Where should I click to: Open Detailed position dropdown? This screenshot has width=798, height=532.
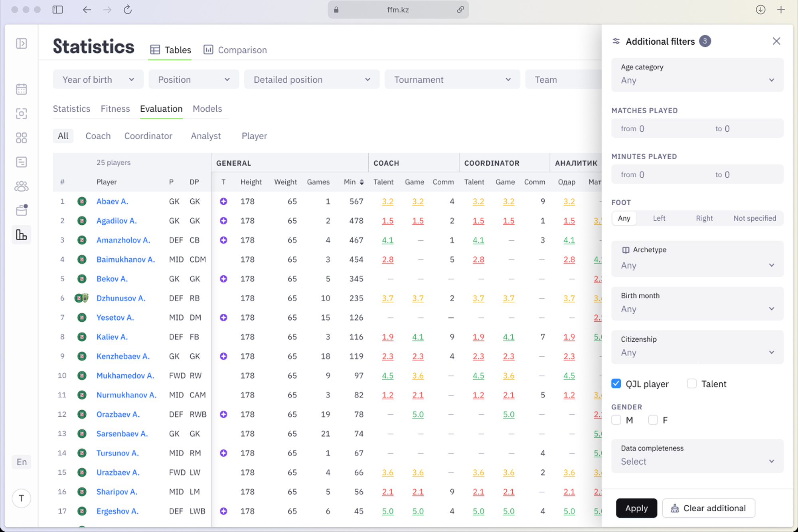[312, 79]
